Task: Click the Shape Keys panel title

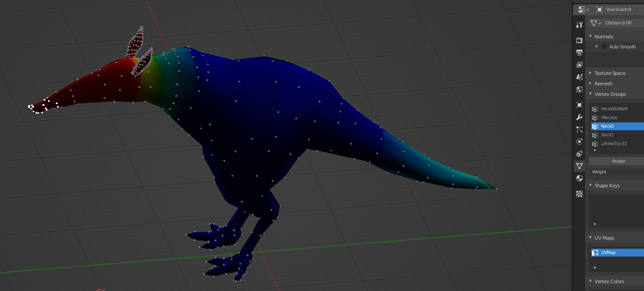Action: 607,186
